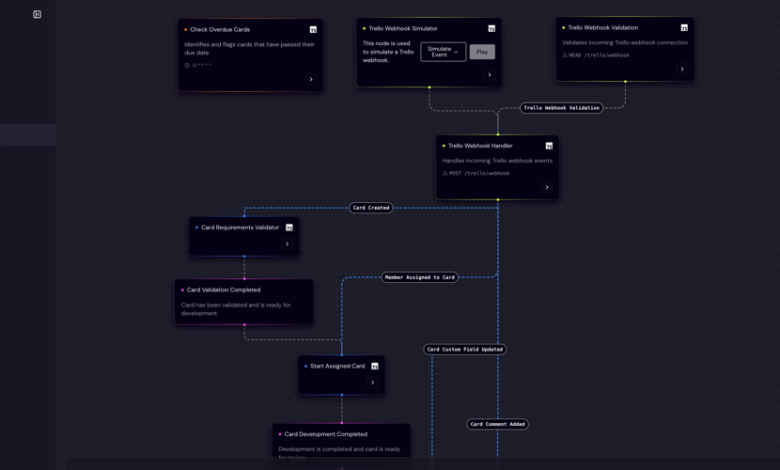Expand the Check Overdue Cards node chevron

click(x=311, y=79)
